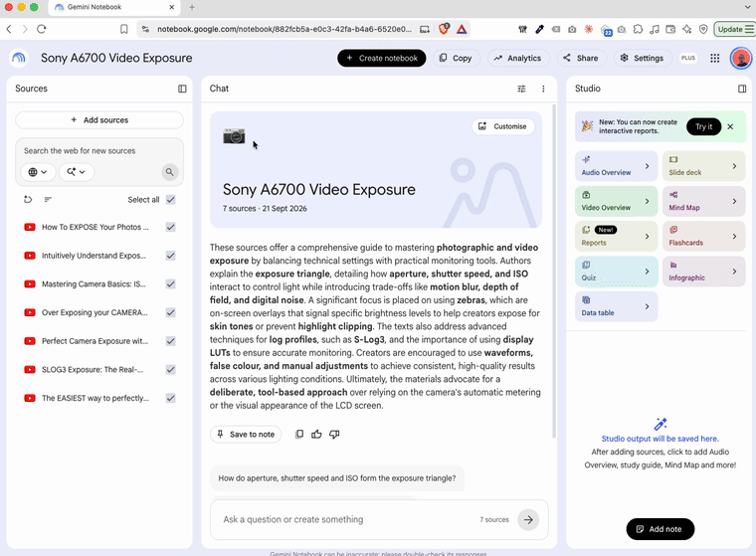
Task: Open the web globe source dropdown
Action: coord(38,172)
